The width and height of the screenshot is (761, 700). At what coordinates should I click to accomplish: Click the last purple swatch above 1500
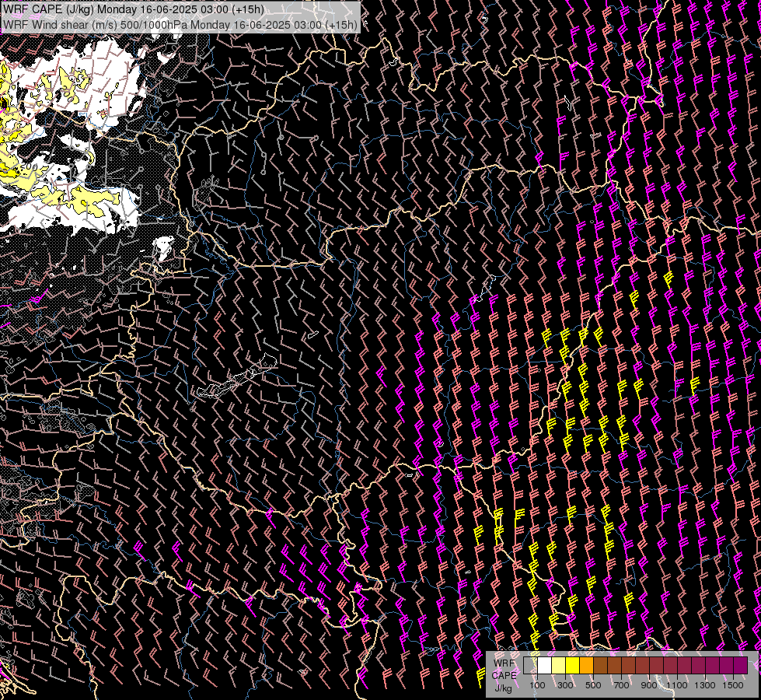741,665
